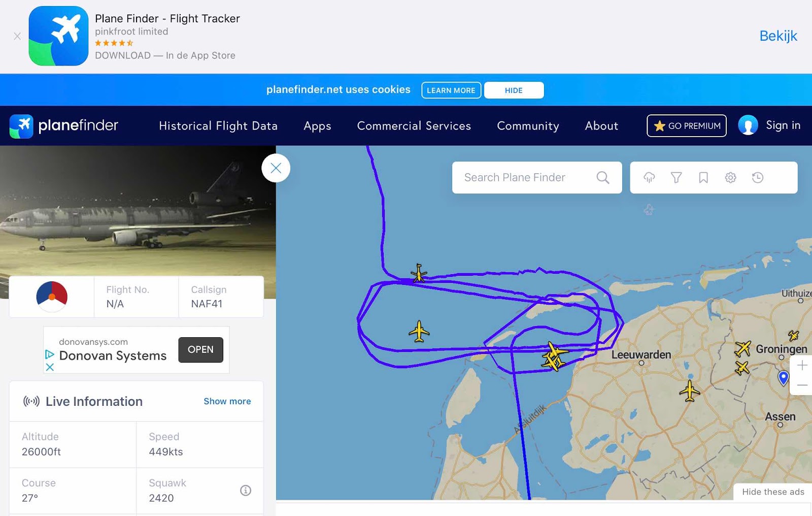Select plane at top of track loop
The height and width of the screenshot is (516, 812).
419,273
